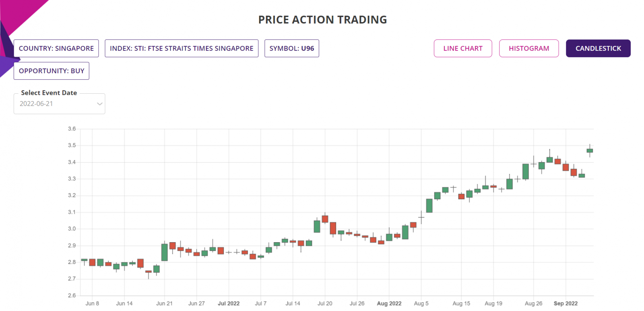Click the Aug 5 x-axis label
The height and width of the screenshot is (311, 644).
pos(421,303)
